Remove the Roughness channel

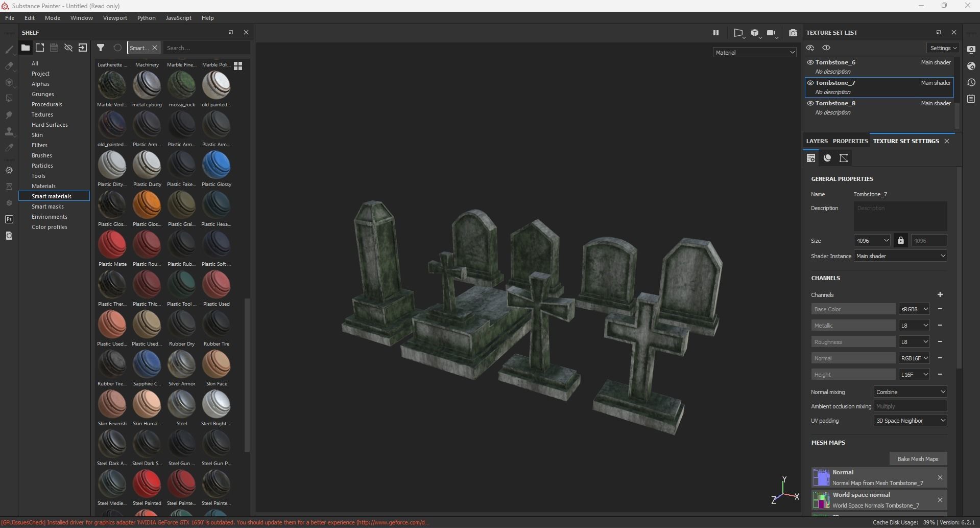point(940,341)
